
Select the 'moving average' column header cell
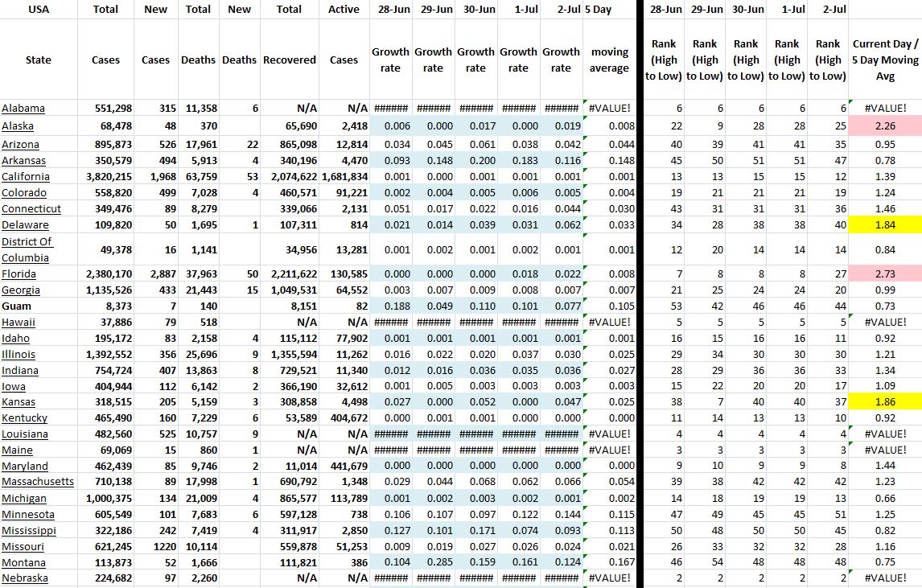[x=609, y=60]
